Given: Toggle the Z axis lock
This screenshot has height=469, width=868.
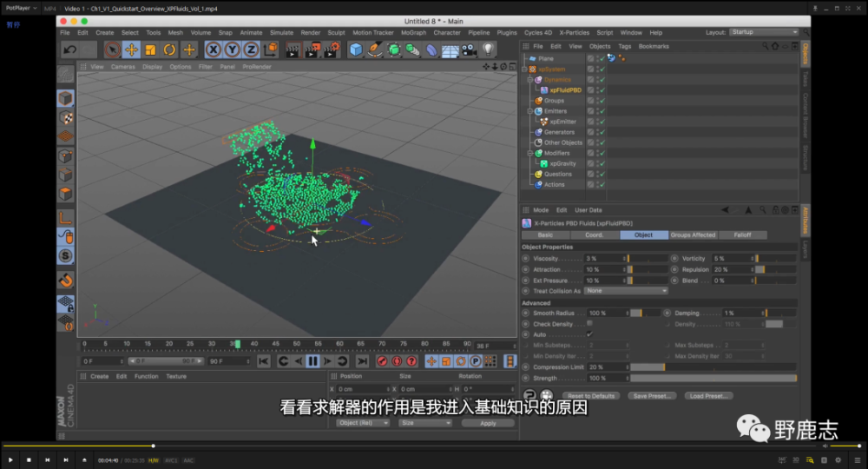Looking at the screenshot, I should pos(251,50).
